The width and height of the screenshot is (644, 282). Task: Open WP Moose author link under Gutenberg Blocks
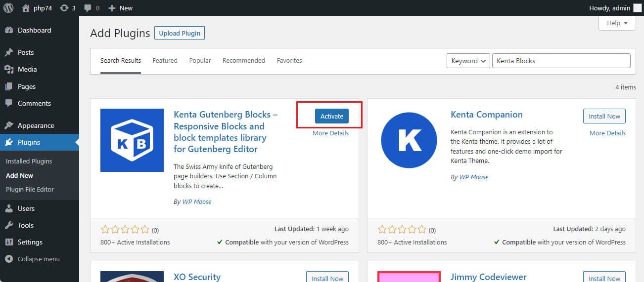pyautogui.click(x=196, y=201)
